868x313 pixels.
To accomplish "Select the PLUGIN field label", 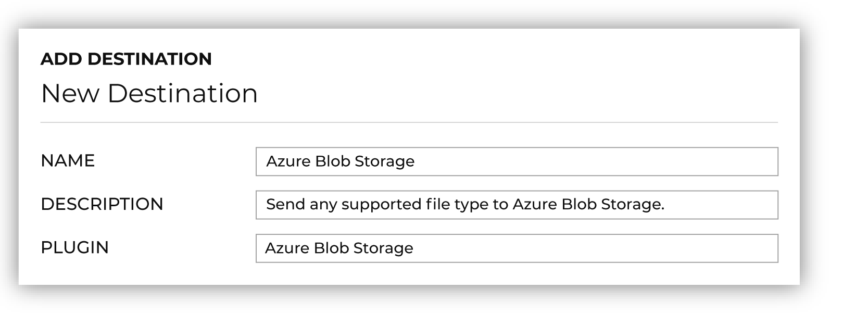I will [x=74, y=247].
